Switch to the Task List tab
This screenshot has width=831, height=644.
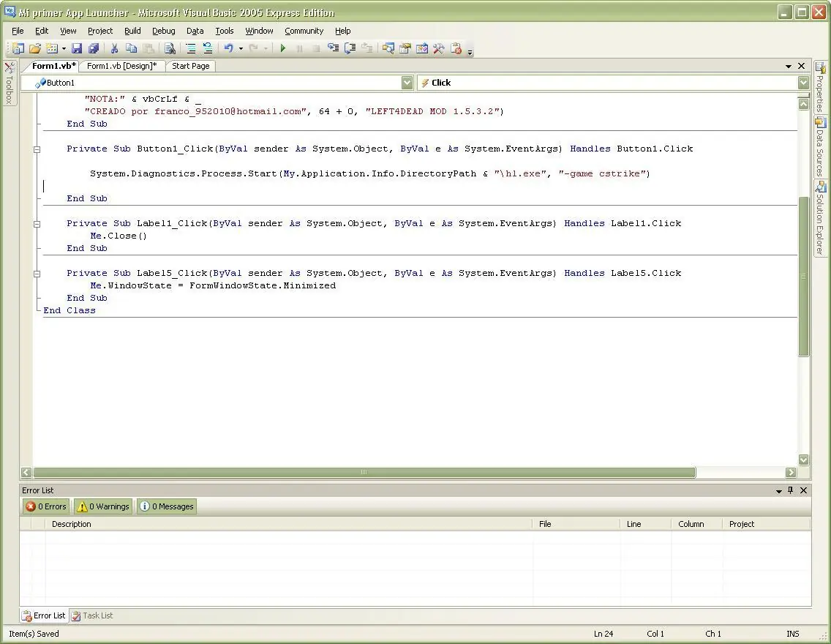[92, 615]
